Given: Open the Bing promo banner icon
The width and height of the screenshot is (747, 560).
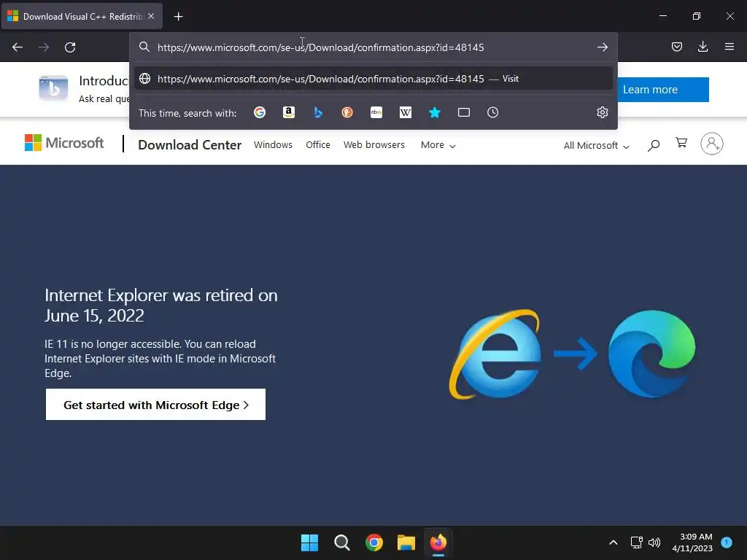Looking at the screenshot, I should (53, 87).
